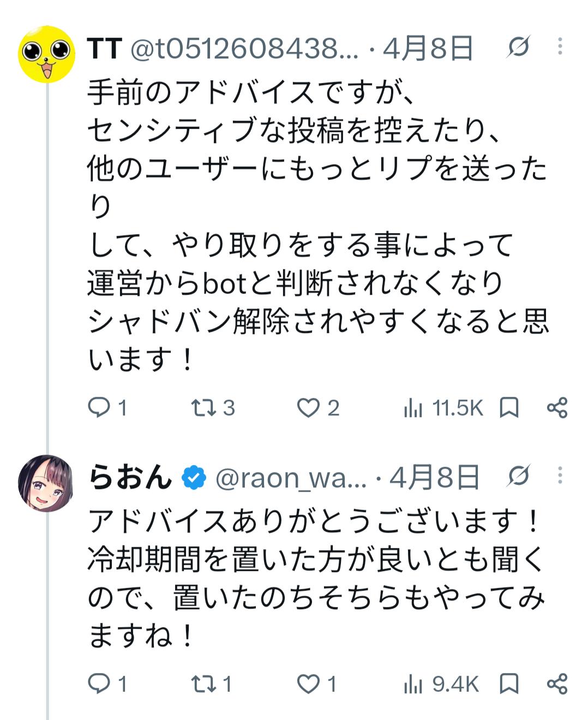Open three-dot menu on らおん's tweet

click(x=560, y=476)
